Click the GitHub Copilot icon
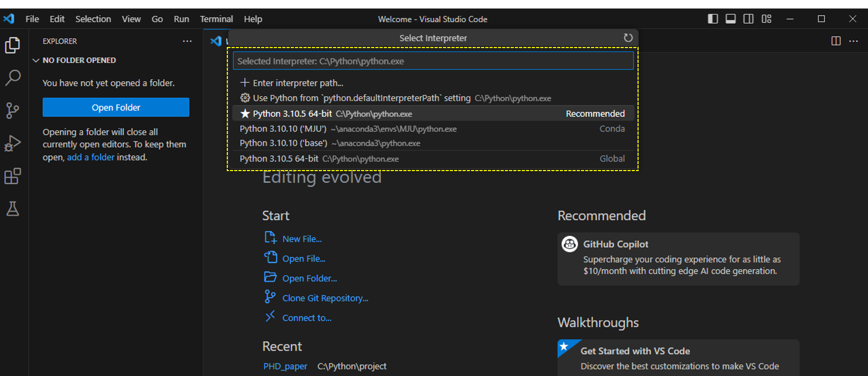 pyautogui.click(x=570, y=244)
